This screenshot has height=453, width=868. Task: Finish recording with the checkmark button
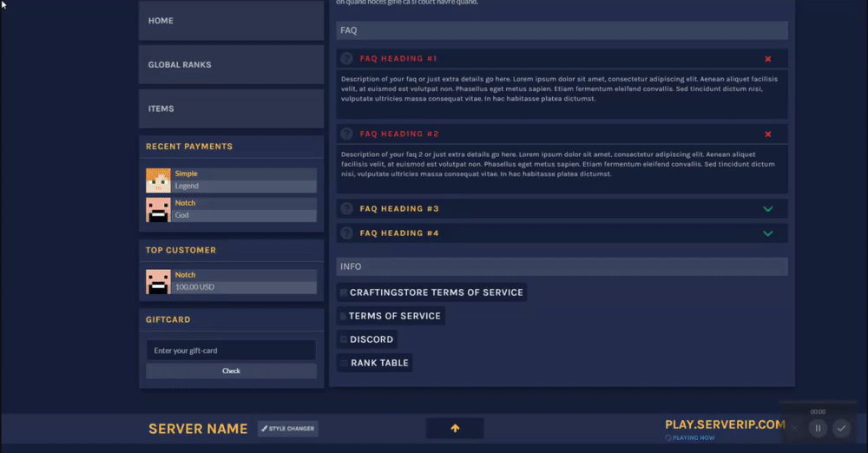tap(841, 428)
